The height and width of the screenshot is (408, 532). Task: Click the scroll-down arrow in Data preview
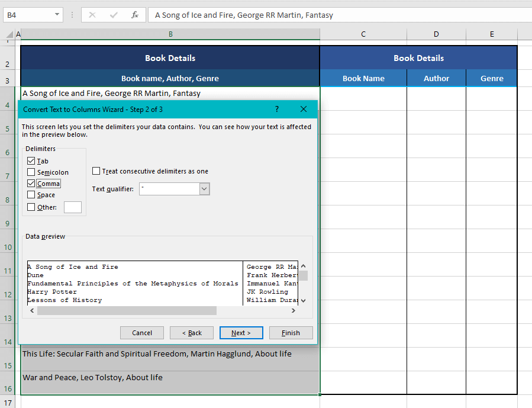[302, 300]
